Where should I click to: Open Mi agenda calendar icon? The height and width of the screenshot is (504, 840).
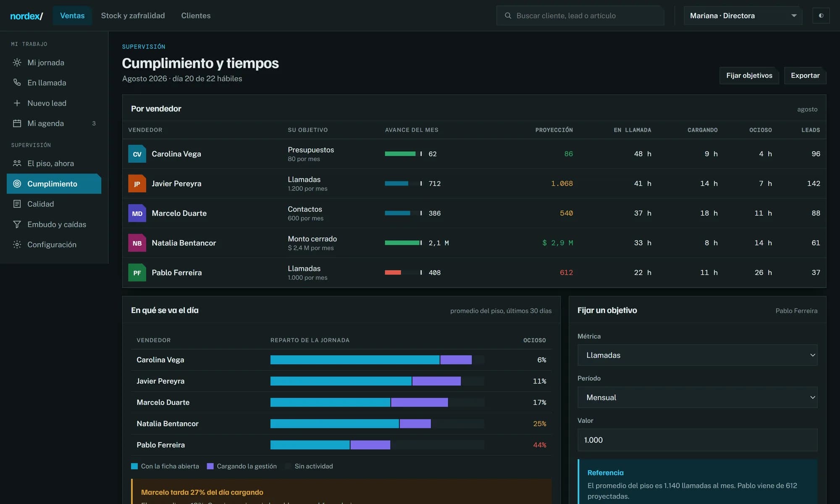click(x=17, y=123)
